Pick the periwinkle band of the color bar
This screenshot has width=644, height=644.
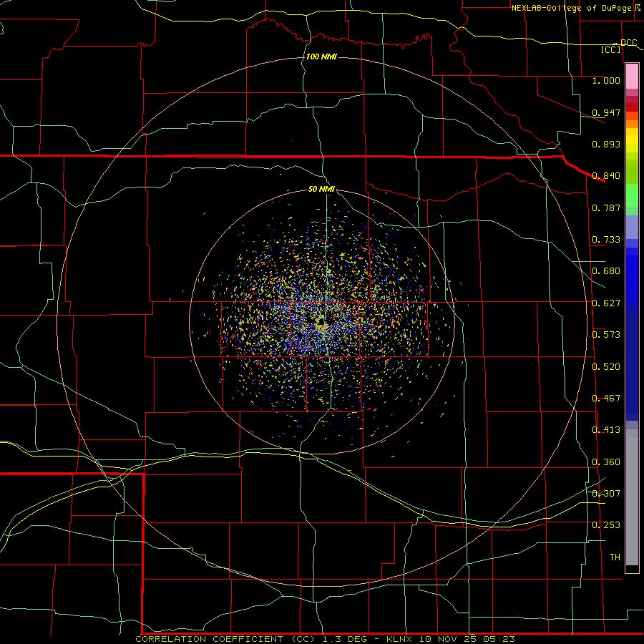632,227
